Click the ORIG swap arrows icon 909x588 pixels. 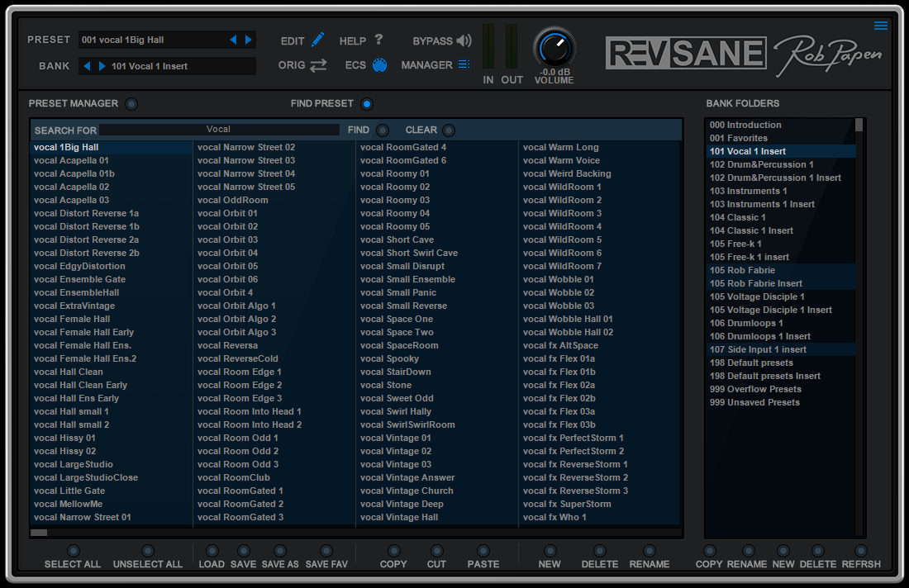318,65
